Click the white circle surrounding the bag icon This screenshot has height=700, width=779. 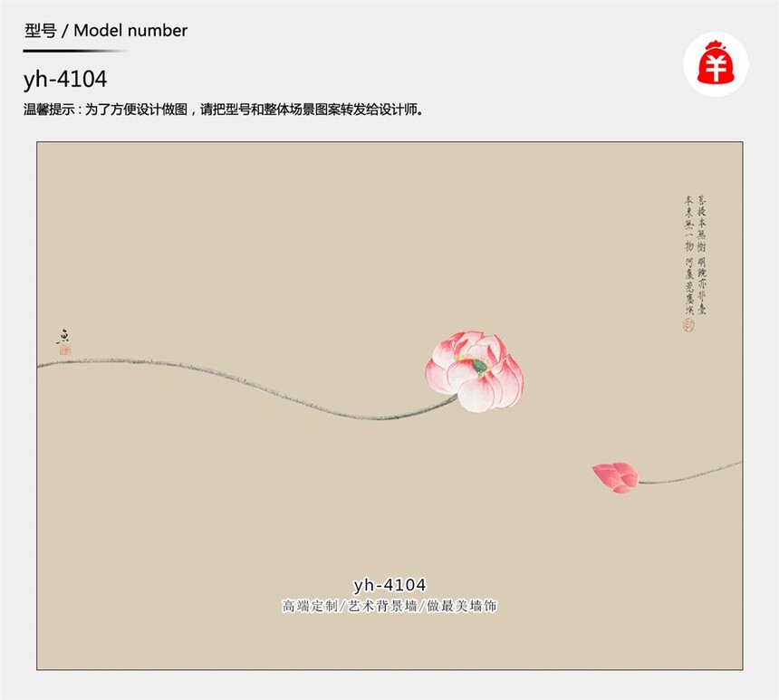pos(716,63)
